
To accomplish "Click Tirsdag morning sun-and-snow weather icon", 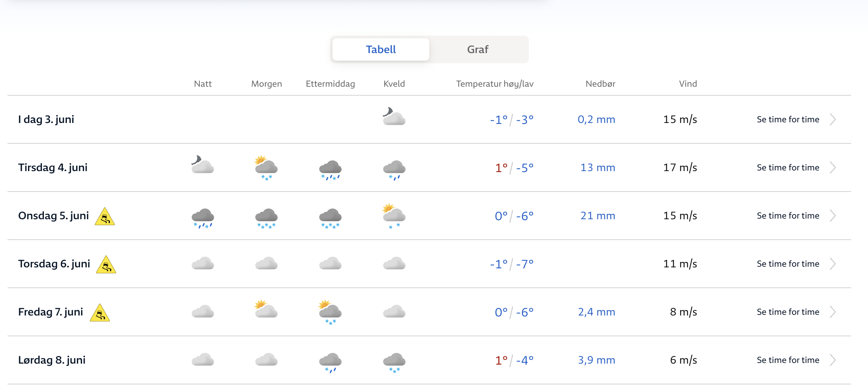I will tap(266, 167).
